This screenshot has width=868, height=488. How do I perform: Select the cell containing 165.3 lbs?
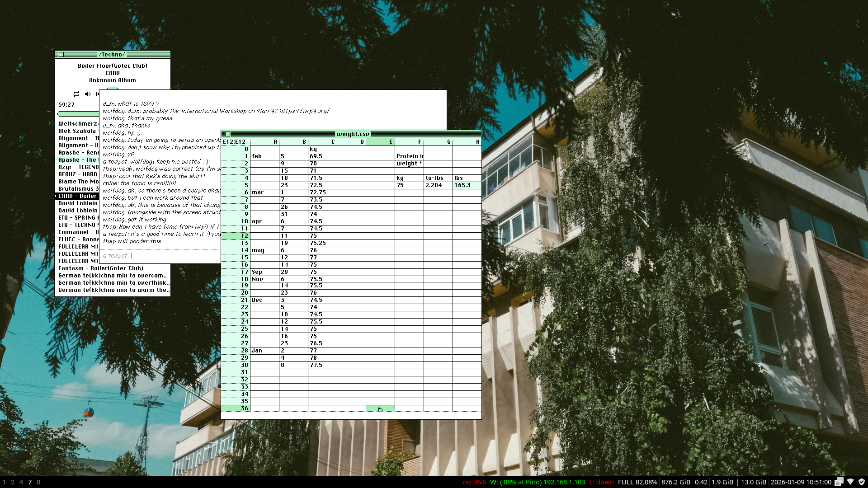[467, 185]
